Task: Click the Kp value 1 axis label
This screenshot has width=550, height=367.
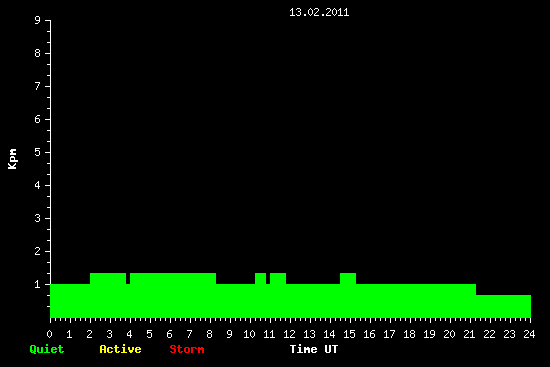Action: 38,284
